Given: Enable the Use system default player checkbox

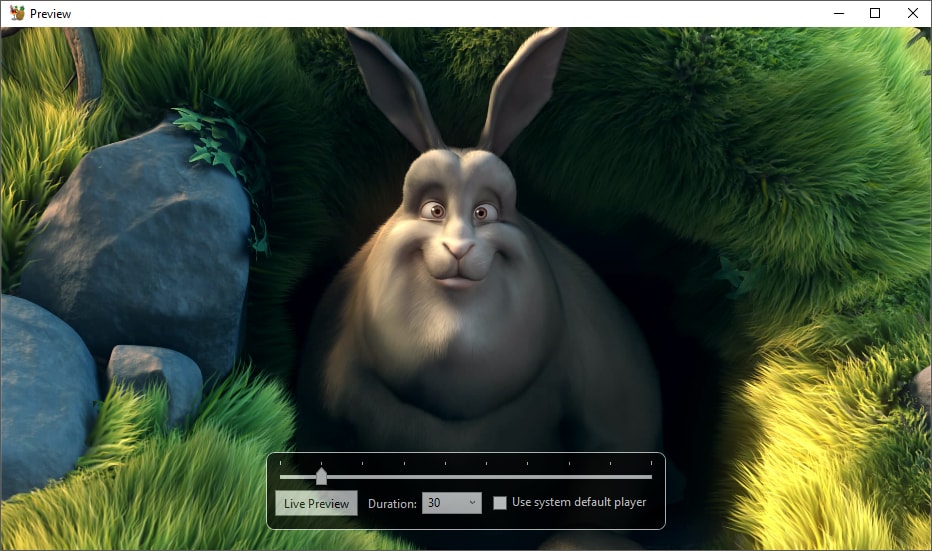Looking at the screenshot, I should tap(500, 503).
